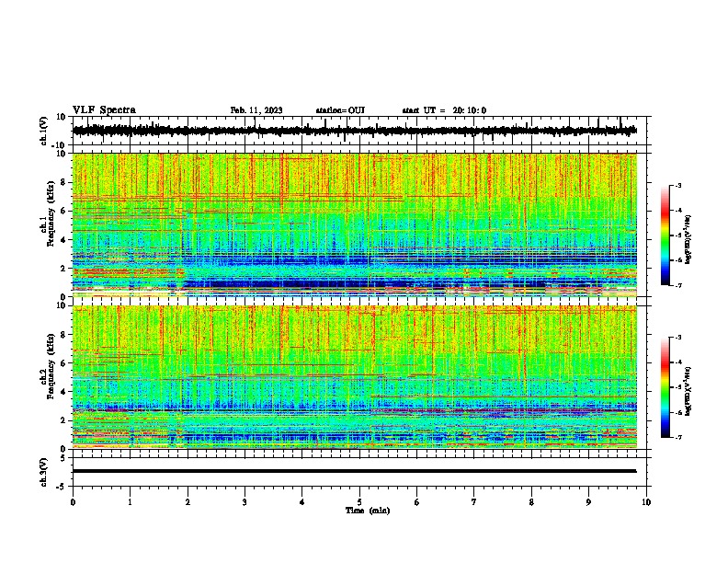Click the time axis tick label "5"
Screen dimensions: 728x563
pos(359,502)
